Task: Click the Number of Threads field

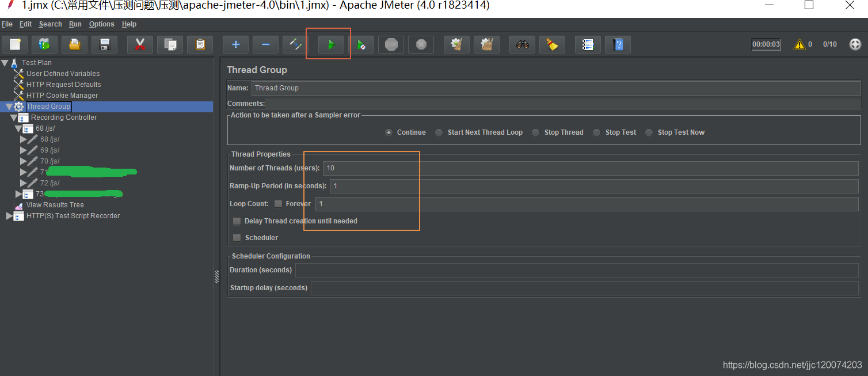Action: (591, 168)
